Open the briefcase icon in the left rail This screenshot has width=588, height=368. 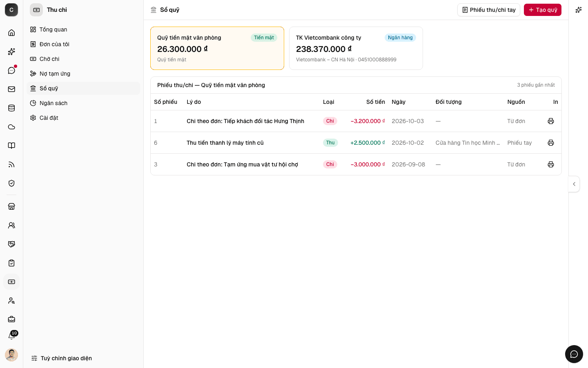[11, 319]
